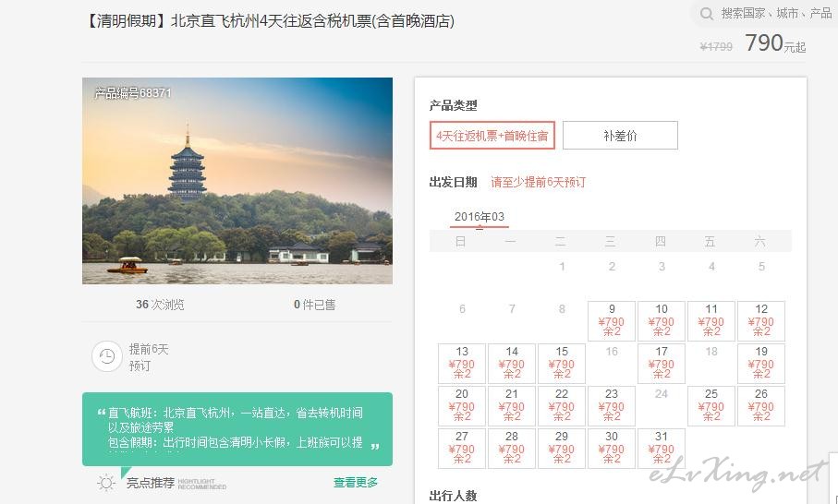
Task: Click the 出发日期 heading
Action: tap(454, 182)
